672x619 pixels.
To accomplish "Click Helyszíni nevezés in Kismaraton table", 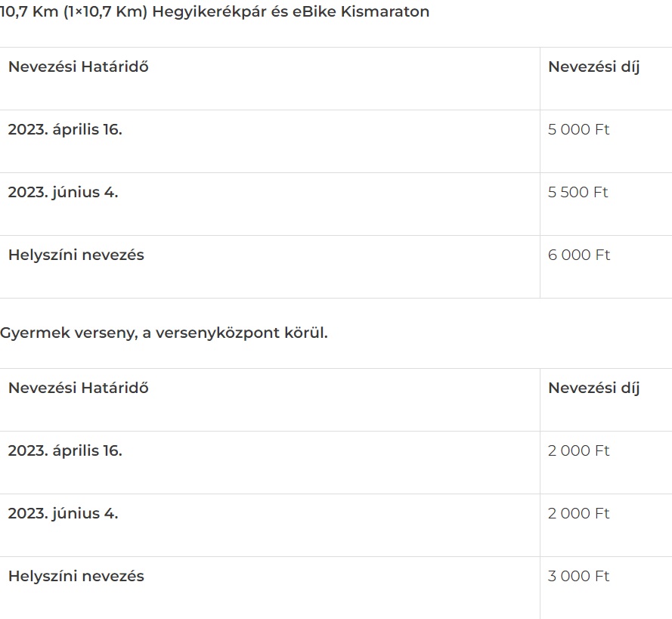I will 76,255.
